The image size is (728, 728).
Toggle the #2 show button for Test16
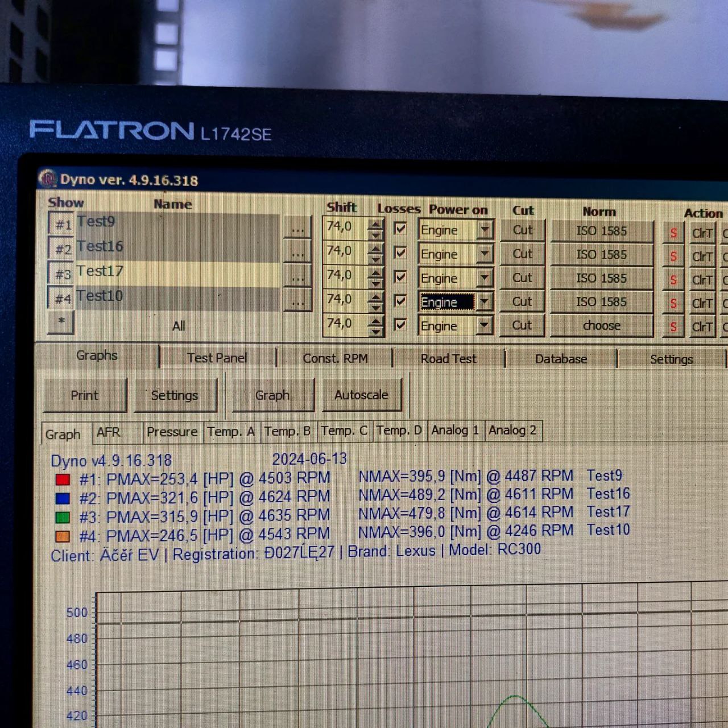(61, 249)
